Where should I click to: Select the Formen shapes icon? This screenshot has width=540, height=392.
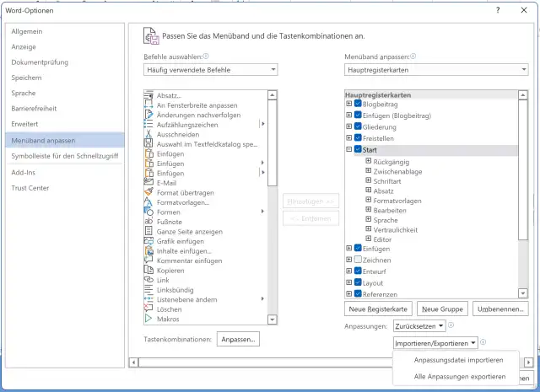point(148,212)
